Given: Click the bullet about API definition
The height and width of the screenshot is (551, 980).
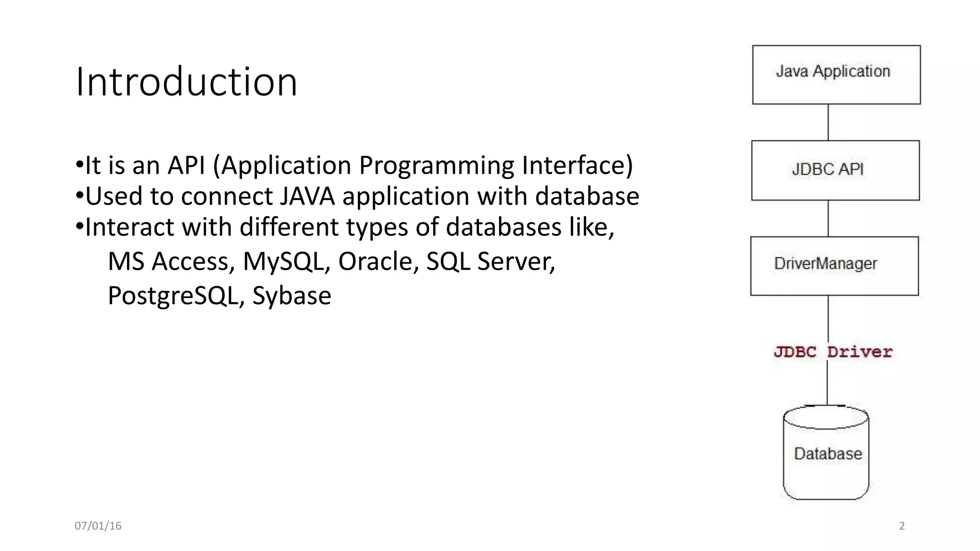Looking at the screenshot, I should pos(354,165).
